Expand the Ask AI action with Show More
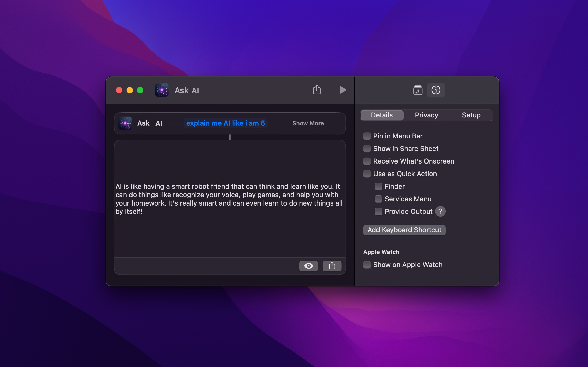 (308, 123)
